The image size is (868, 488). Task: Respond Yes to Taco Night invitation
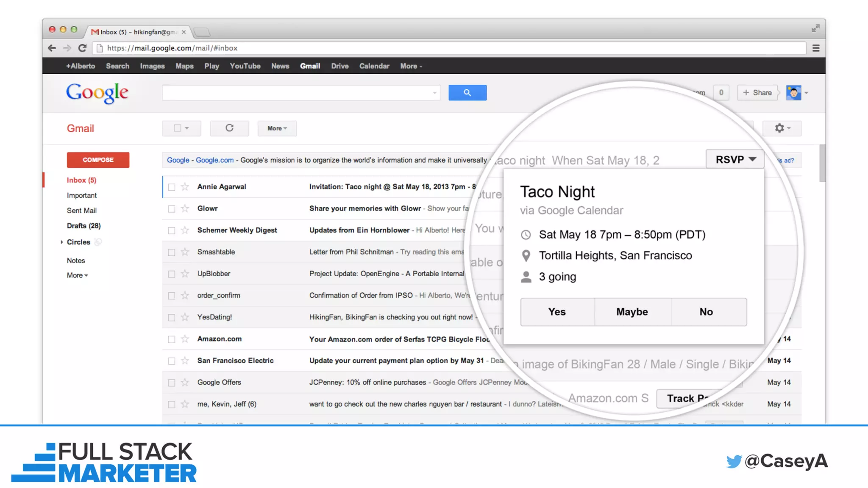556,312
